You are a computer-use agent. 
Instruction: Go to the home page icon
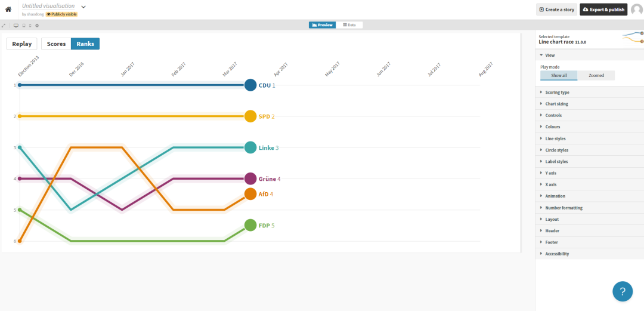[x=8, y=10]
